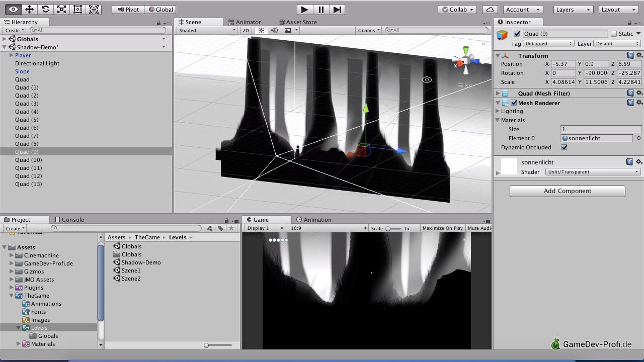The width and height of the screenshot is (644, 362).
Task: Open the cloud services panel
Action: 490,9
